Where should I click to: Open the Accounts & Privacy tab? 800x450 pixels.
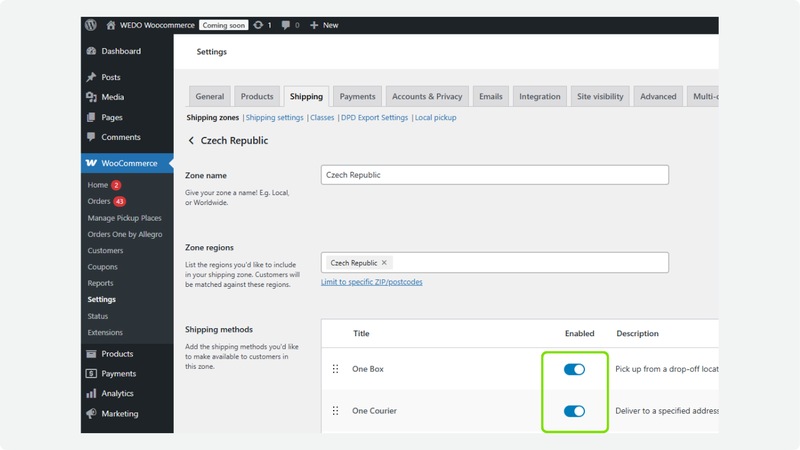(x=427, y=97)
